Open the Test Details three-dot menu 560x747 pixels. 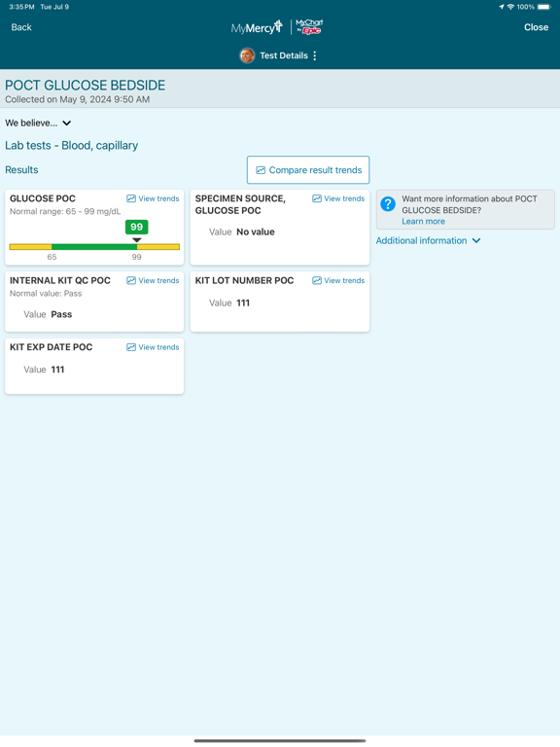315,55
